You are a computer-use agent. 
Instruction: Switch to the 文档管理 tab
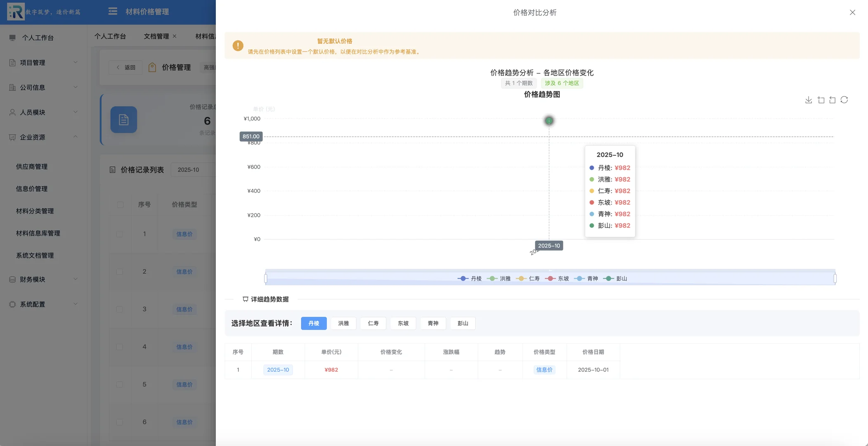[157, 36]
